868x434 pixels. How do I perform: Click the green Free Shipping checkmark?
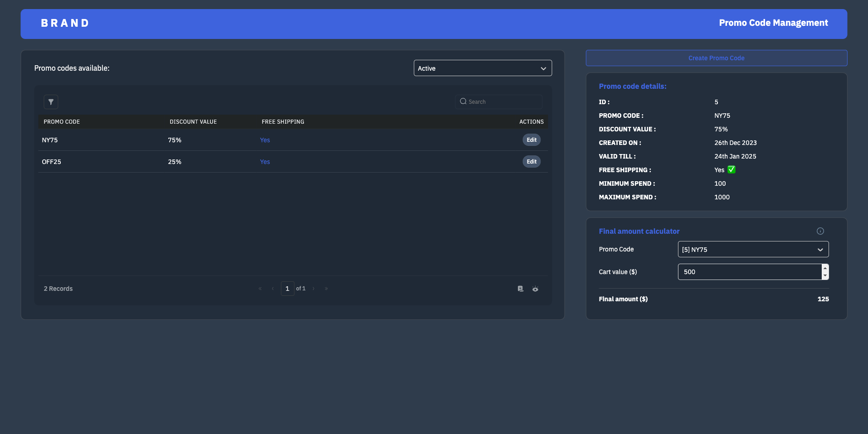click(x=731, y=170)
